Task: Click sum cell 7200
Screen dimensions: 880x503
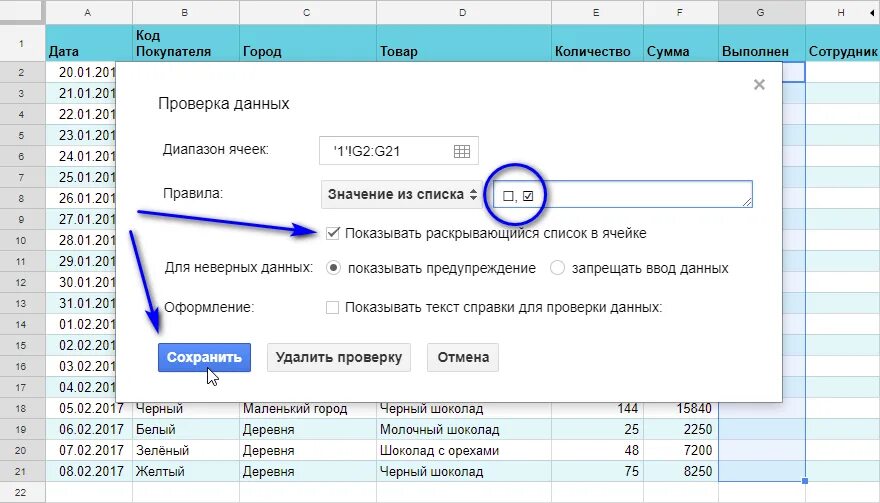Action: [681, 450]
